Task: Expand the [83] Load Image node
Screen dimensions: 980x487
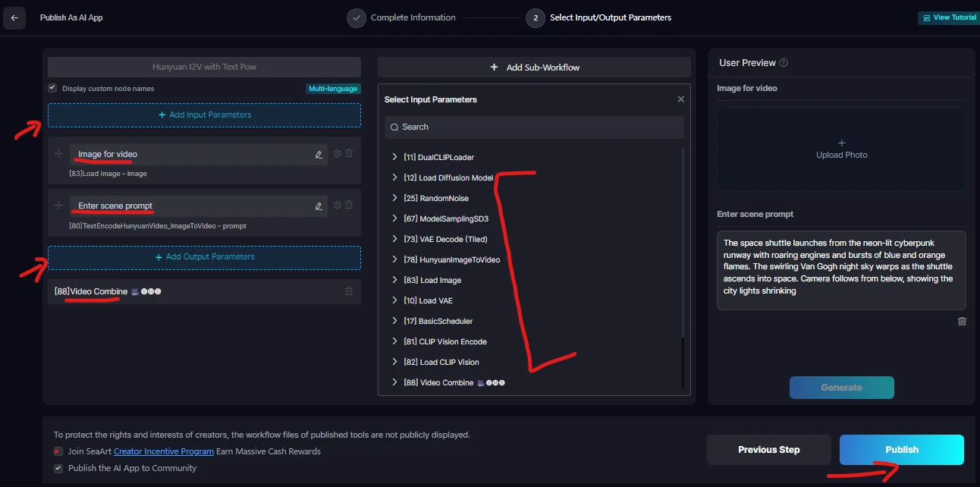Action: (394, 280)
